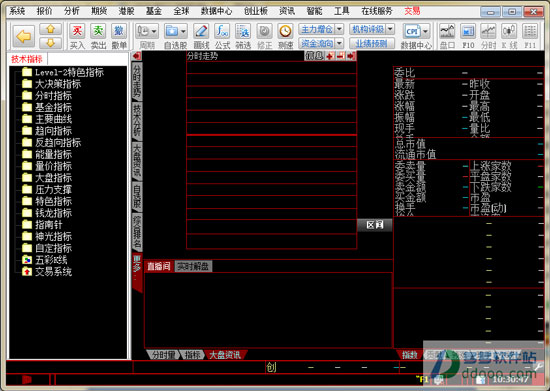
Task: Click the 区间 button
Action: (375, 225)
